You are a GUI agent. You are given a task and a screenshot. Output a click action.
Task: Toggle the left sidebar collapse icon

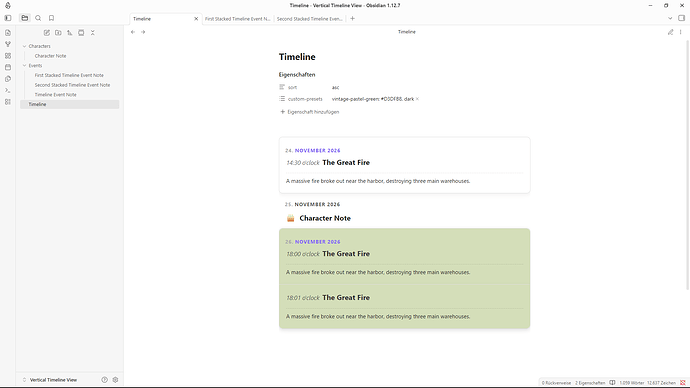point(7,18)
